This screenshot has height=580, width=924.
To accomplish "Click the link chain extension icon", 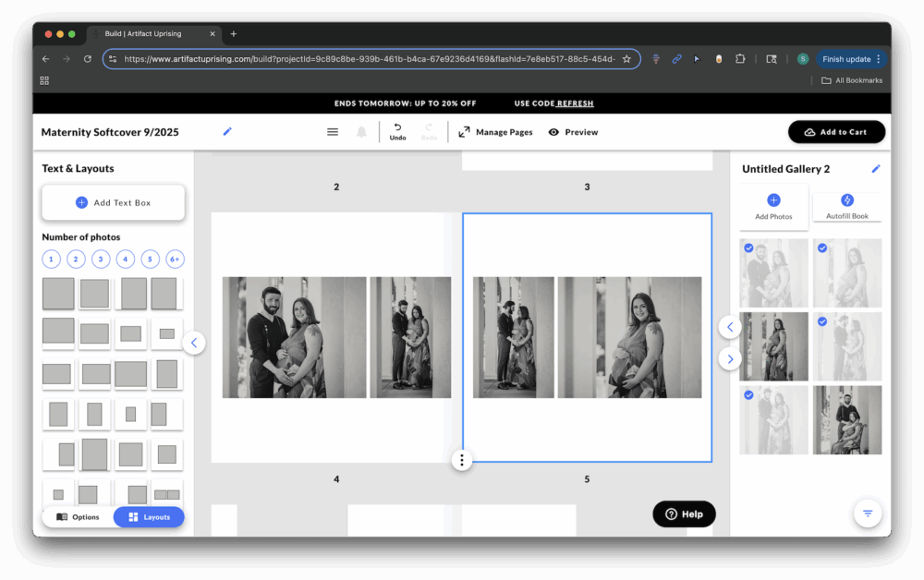I will pos(676,59).
